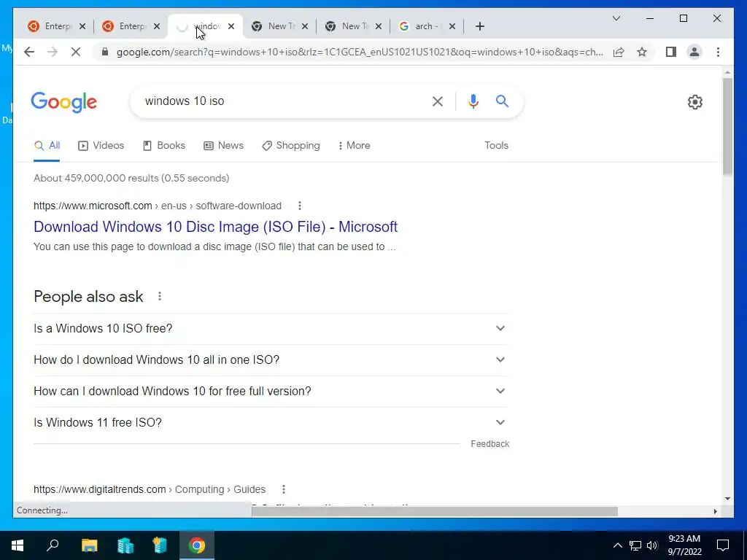Viewport: 747px width, 560px height.
Task: View site information lock icon
Action: tap(105, 52)
